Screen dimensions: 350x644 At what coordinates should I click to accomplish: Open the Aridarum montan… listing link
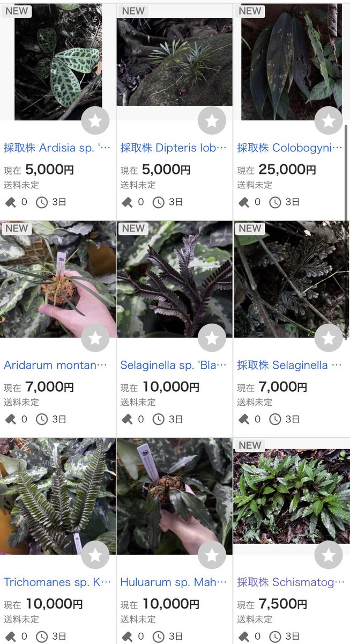click(x=56, y=365)
